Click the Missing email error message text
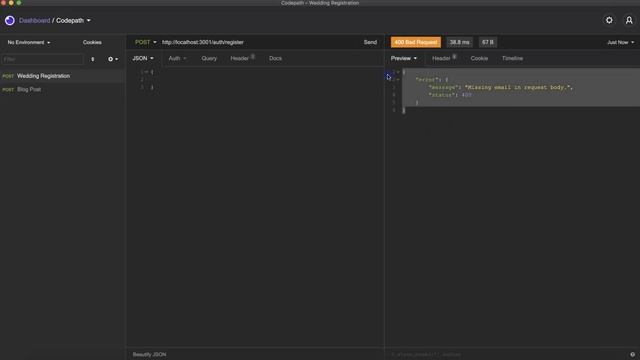Screen dimensions: 640x360 pos(518,87)
